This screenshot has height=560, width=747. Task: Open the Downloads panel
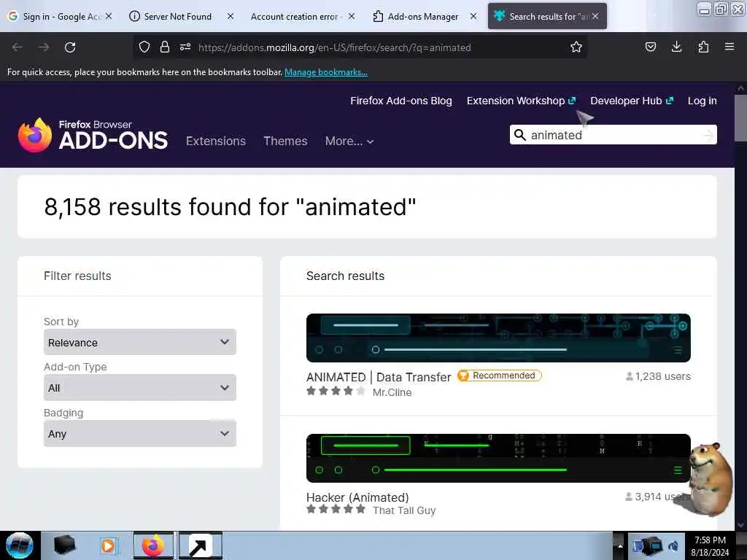coord(676,47)
